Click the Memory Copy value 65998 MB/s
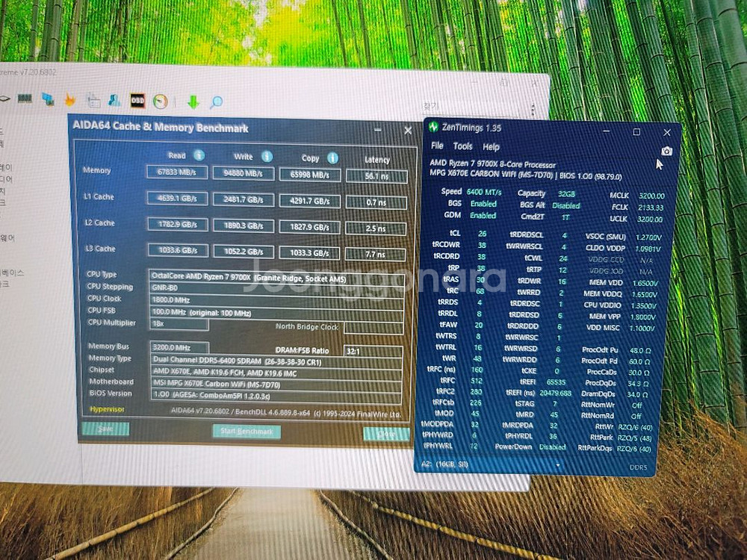This screenshot has width=747, height=560. pyautogui.click(x=310, y=175)
